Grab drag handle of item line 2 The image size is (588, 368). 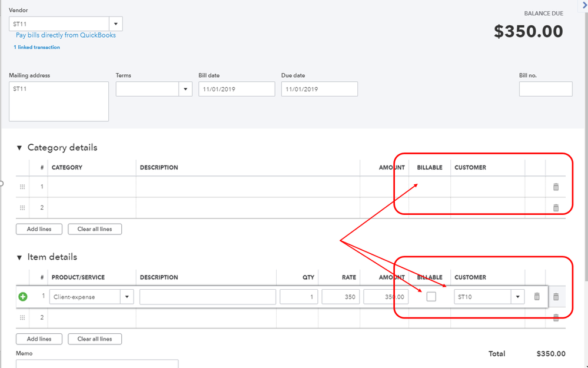point(23,318)
